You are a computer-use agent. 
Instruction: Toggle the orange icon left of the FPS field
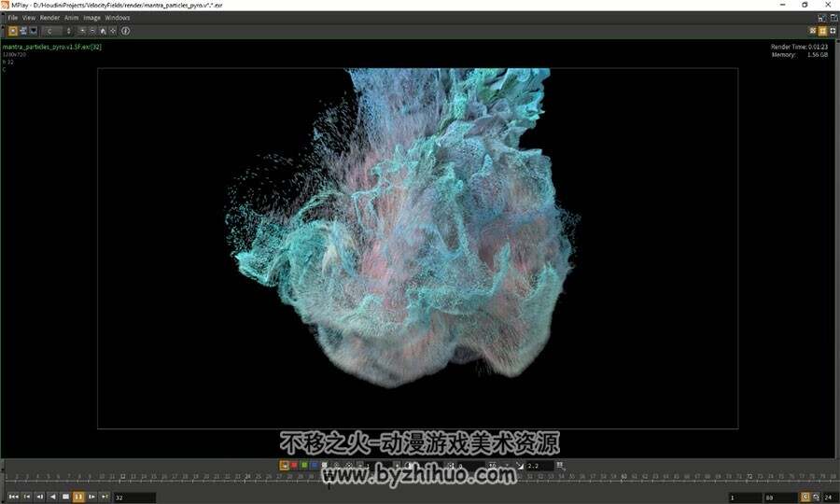click(x=805, y=497)
